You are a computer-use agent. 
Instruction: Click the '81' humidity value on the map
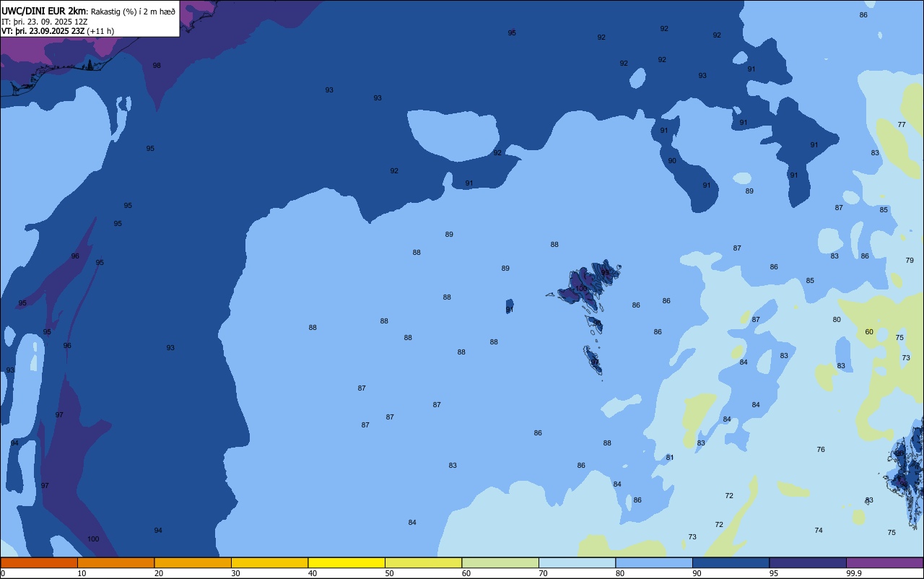pos(670,458)
